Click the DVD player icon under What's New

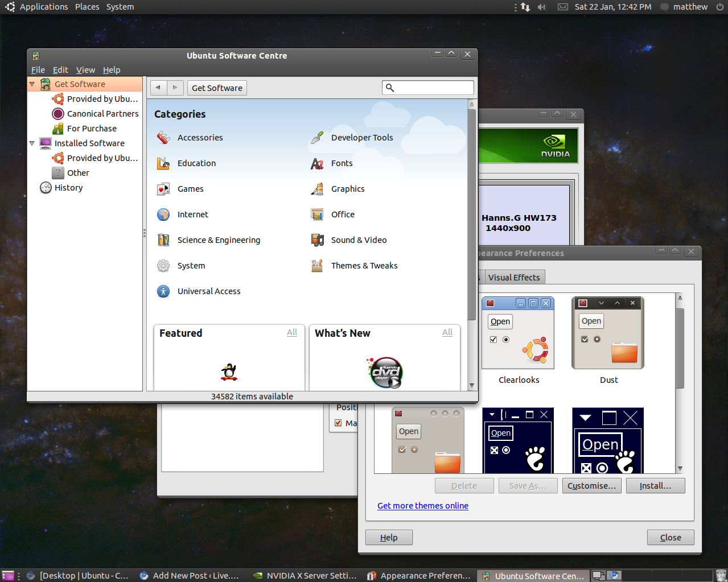(x=385, y=373)
